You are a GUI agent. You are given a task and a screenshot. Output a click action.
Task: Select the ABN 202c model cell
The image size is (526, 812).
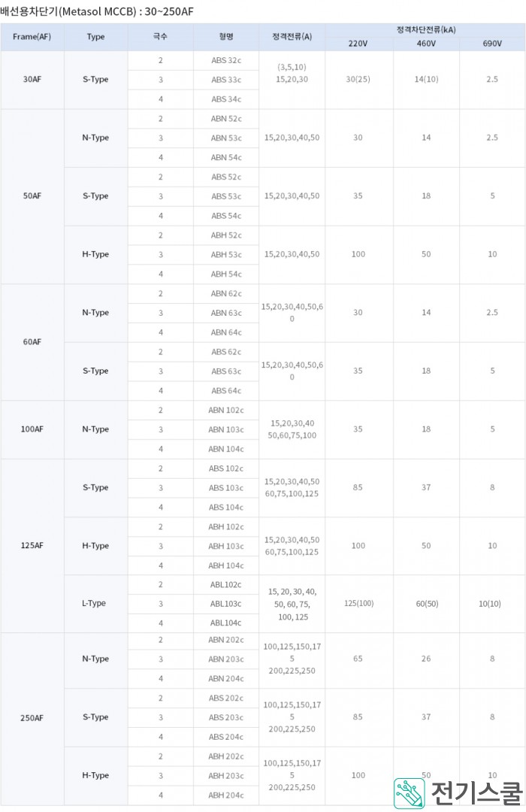click(226, 640)
